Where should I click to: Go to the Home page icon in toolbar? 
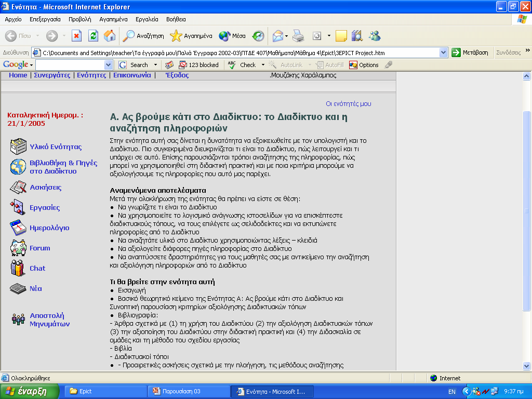[110, 36]
